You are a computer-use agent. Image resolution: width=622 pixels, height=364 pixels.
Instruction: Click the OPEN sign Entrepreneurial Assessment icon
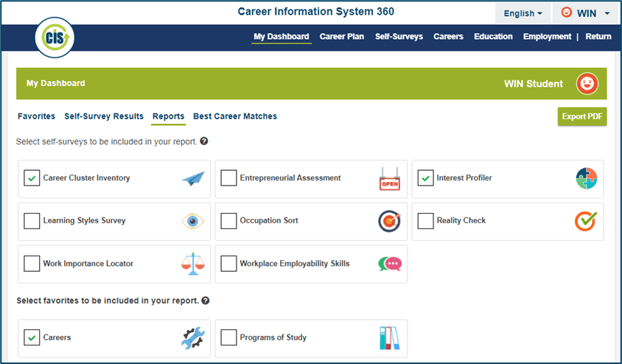(390, 179)
